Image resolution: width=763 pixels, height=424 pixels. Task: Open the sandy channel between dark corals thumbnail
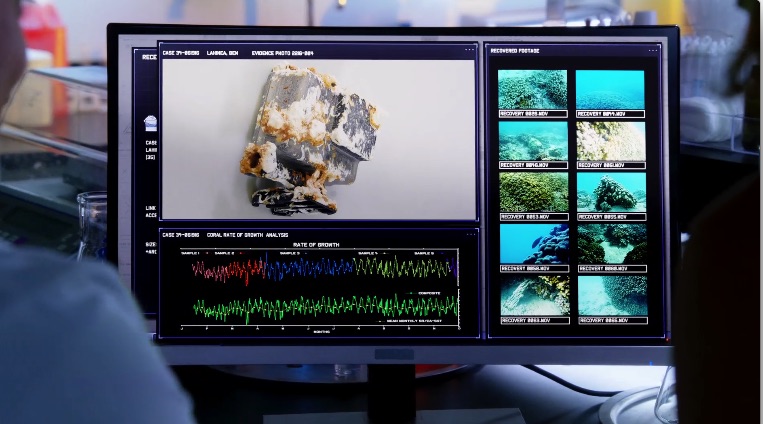pos(612,244)
